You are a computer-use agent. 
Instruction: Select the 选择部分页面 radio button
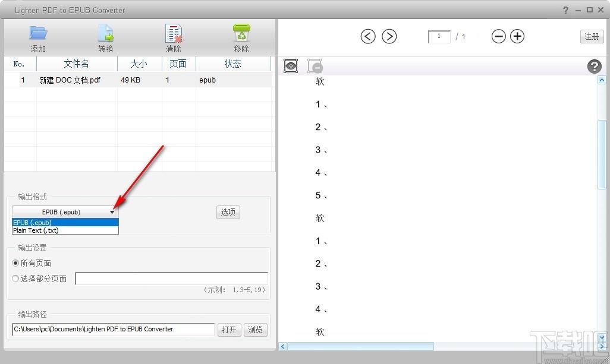(x=15, y=278)
